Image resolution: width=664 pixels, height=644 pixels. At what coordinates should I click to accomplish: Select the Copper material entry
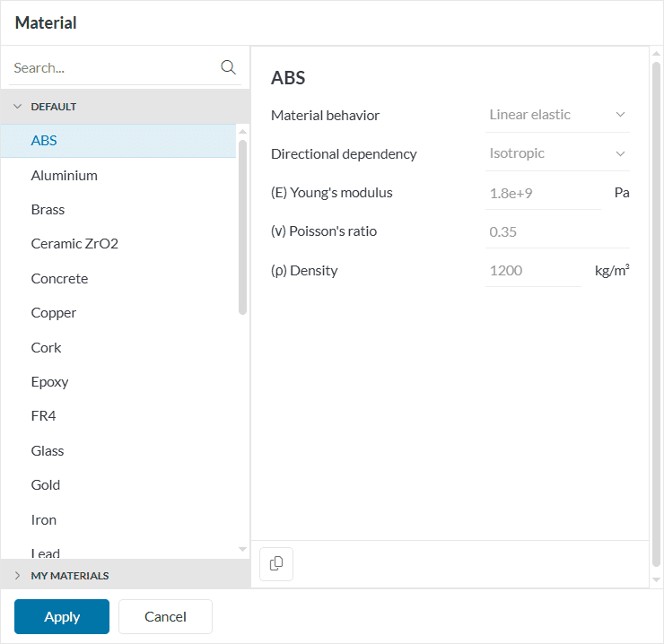pos(54,313)
